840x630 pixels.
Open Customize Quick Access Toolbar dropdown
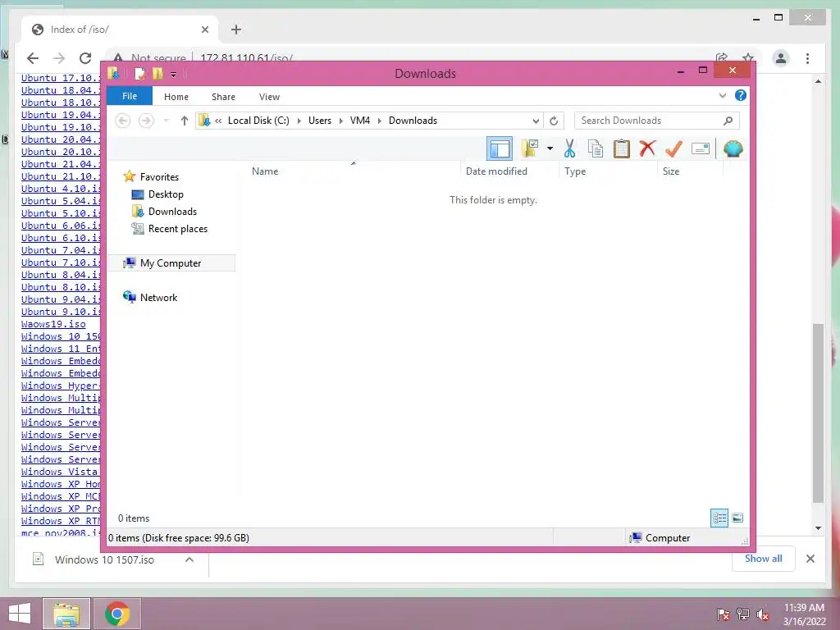[174, 74]
